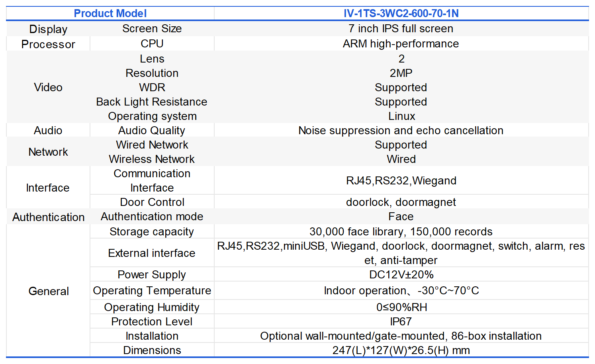This screenshot has height=364, width=595.
Task: Click the 'Dimensions' cell
Action: 152,350
